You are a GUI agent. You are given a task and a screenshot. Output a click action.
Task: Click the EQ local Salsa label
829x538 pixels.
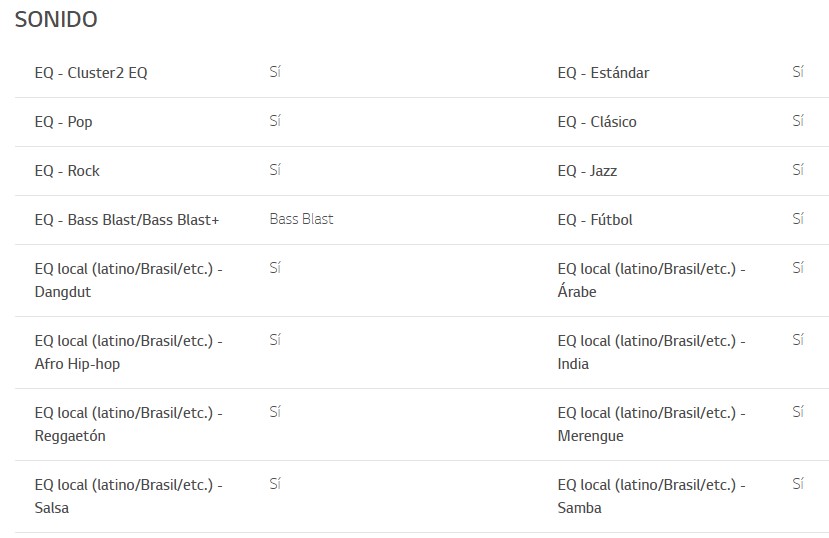tap(128, 496)
